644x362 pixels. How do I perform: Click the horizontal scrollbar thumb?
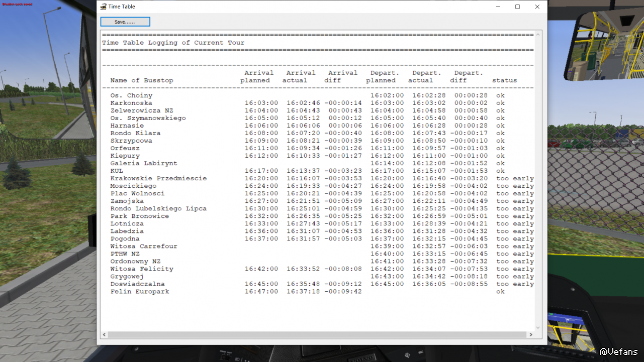click(x=317, y=334)
